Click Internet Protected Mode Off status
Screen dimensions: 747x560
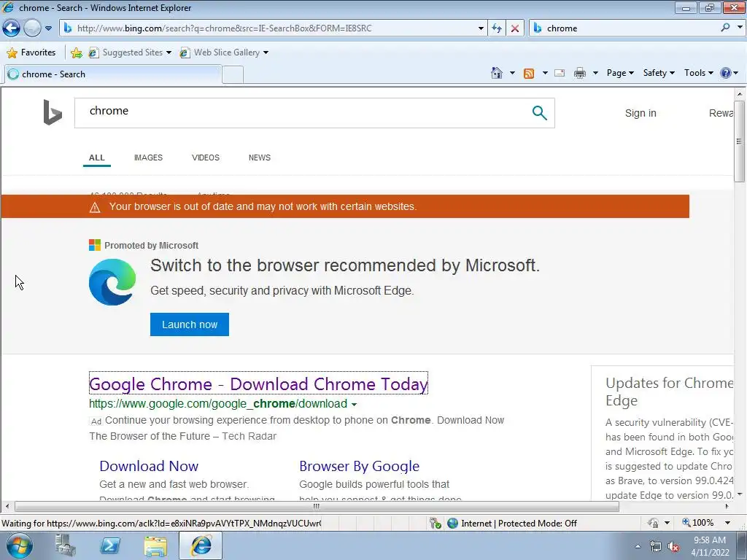513,524
